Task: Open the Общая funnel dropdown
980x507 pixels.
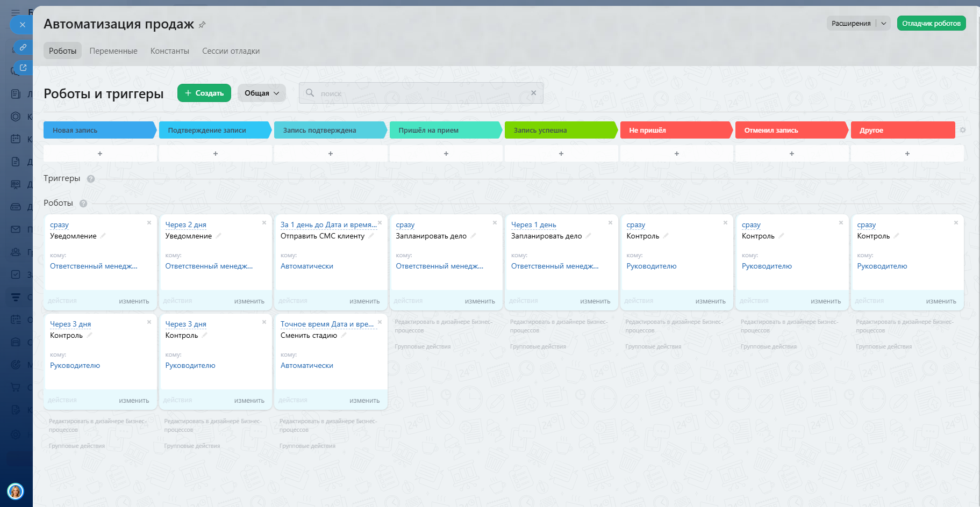Action: (x=262, y=93)
